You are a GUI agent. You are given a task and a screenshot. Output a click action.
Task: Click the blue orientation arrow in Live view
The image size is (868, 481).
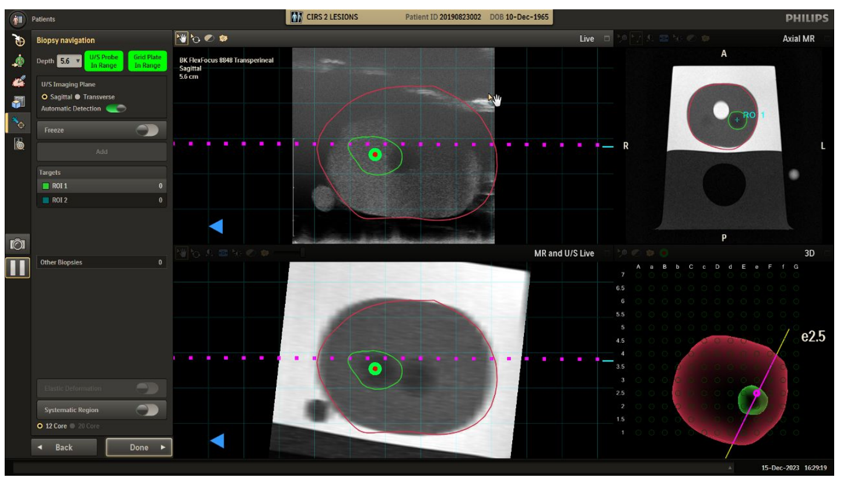click(x=216, y=226)
